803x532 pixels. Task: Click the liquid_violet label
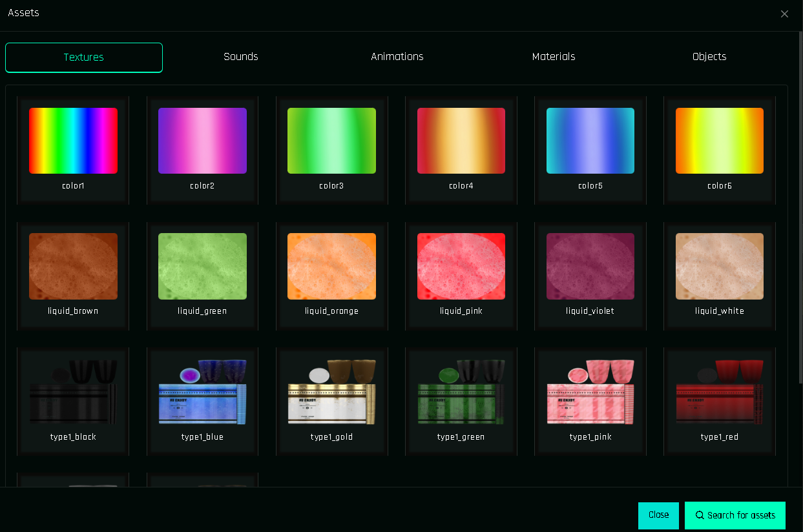(x=590, y=311)
